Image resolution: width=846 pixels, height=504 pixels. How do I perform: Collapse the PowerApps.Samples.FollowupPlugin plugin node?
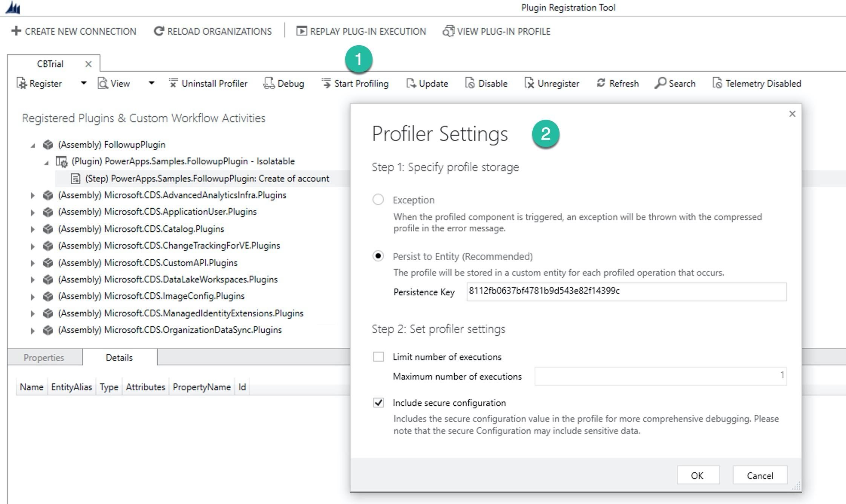[x=46, y=163]
